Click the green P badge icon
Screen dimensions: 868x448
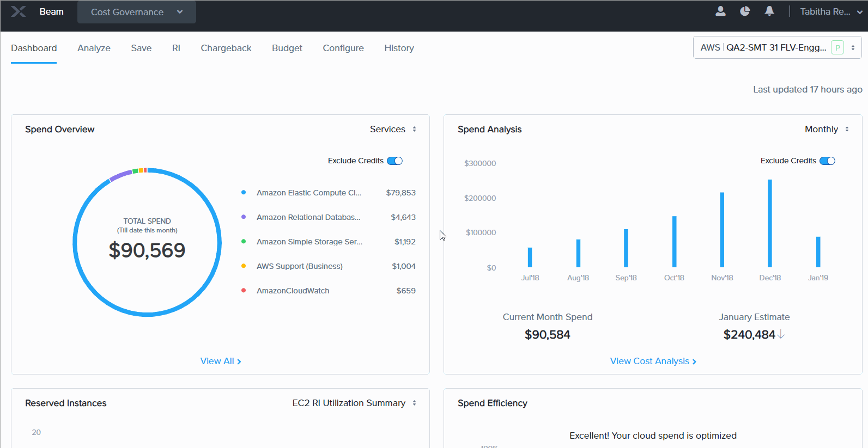pyautogui.click(x=837, y=48)
